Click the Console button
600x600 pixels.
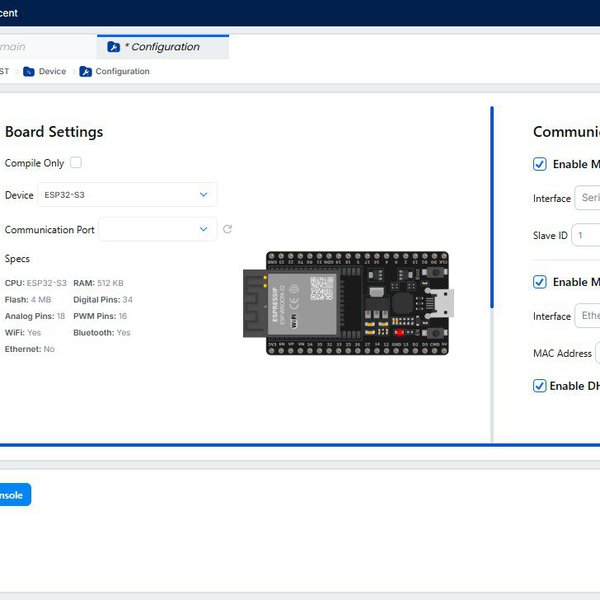pos(15,495)
